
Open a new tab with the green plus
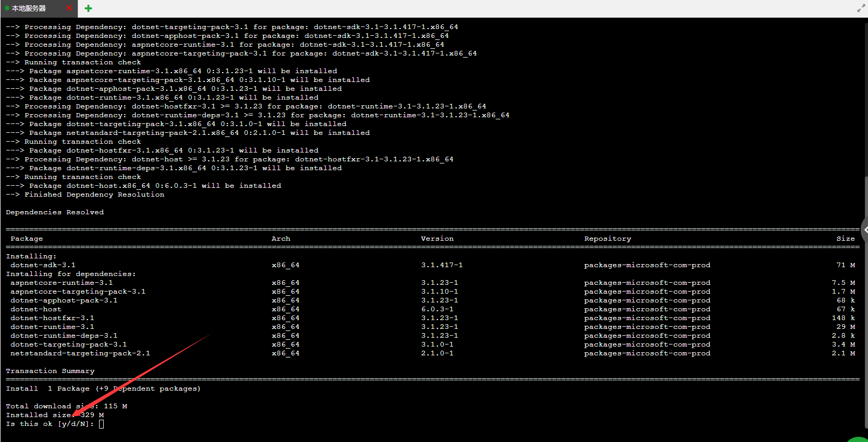click(89, 8)
